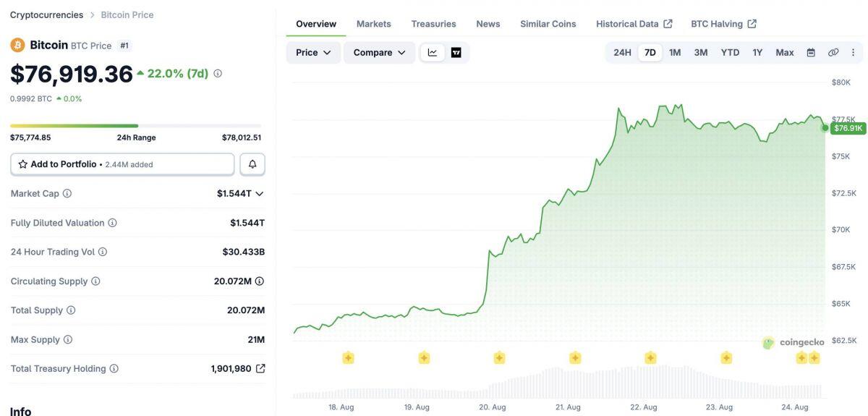This screenshot has width=868, height=416.
Task: Click the current price marker $76.91K
Action: click(x=848, y=128)
